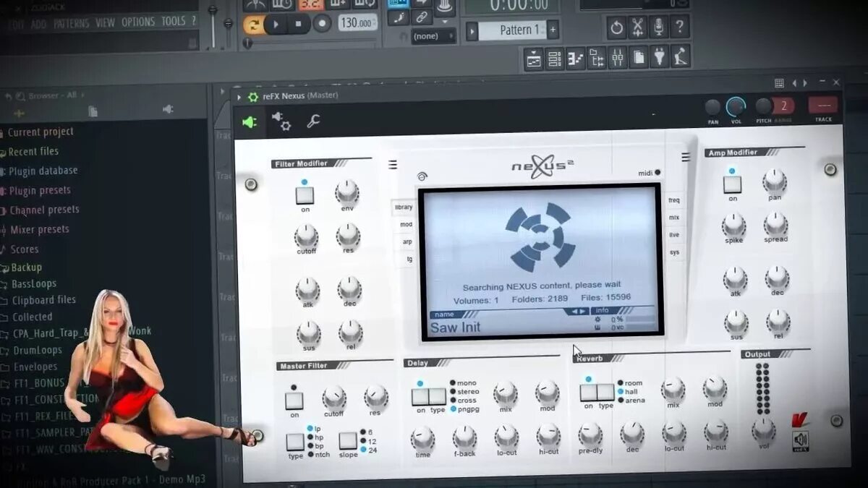Open the Nexus sys tab
868x488 pixels.
coord(675,252)
